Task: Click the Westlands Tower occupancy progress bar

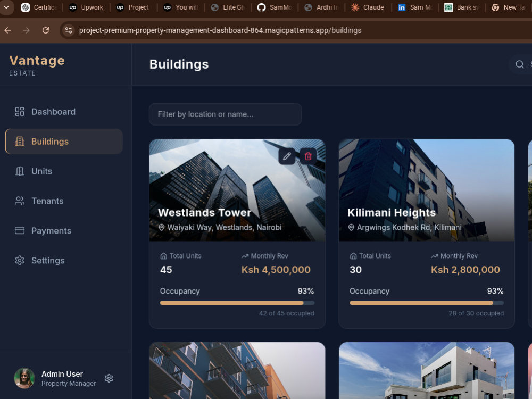Action: 237,303
